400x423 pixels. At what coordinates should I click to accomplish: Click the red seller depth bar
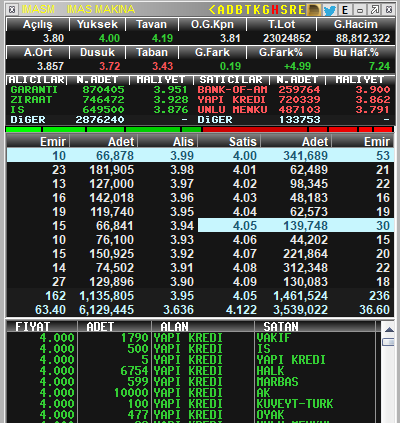point(298,129)
